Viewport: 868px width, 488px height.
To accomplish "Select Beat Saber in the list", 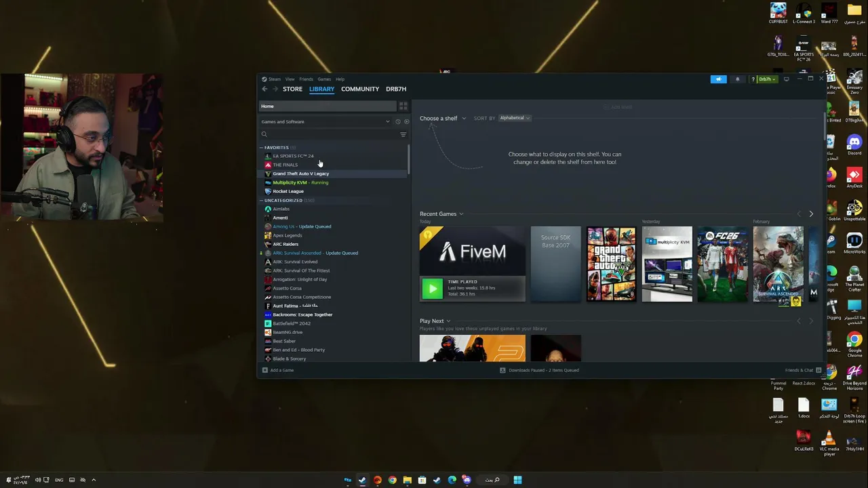I will point(283,341).
